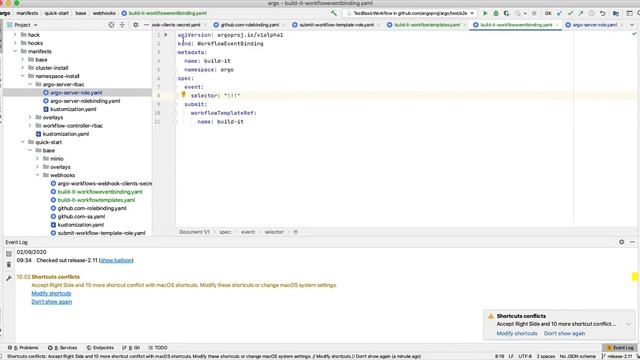Viewport: 640px width, 360px height.
Task: Click 2 spaces indent in status bar
Action: [x=546, y=356]
